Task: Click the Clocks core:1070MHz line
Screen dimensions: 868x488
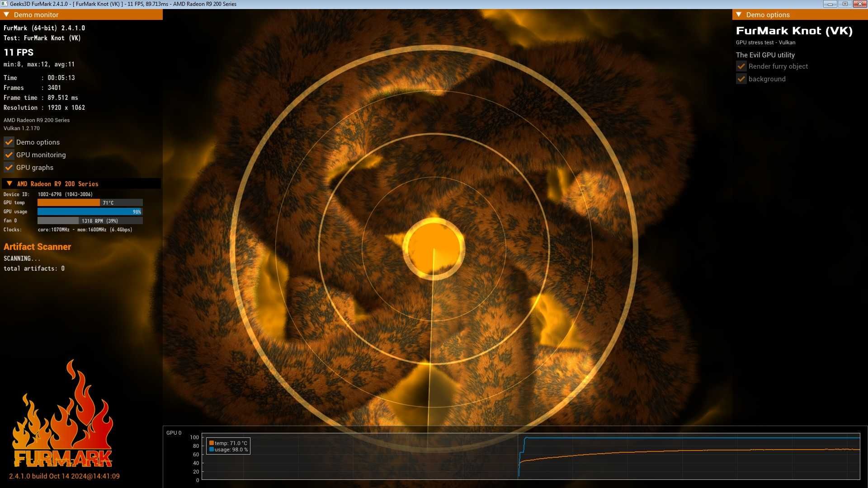Action: (x=68, y=230)
